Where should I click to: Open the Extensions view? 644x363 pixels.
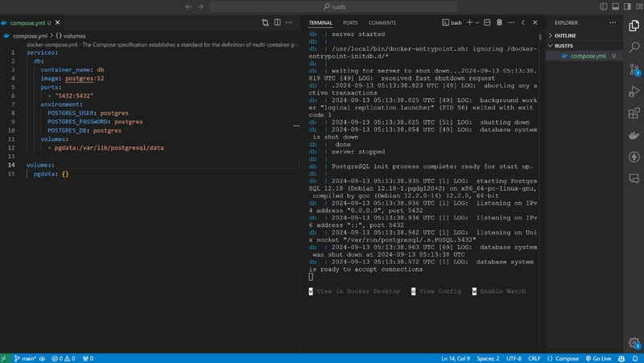pyautogui.click(x=634, y=113)
